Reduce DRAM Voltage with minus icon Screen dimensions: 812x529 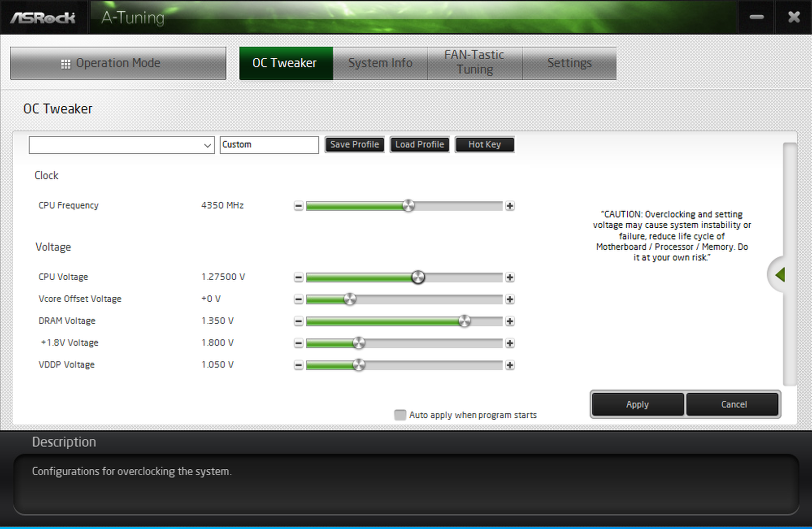298,321
